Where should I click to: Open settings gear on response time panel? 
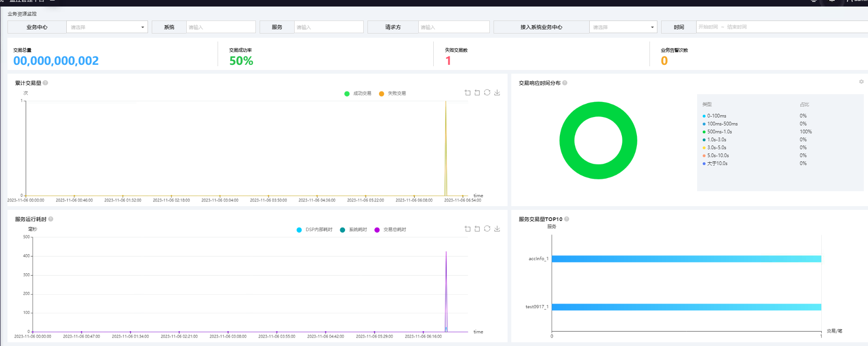click(x=861, y=82)
